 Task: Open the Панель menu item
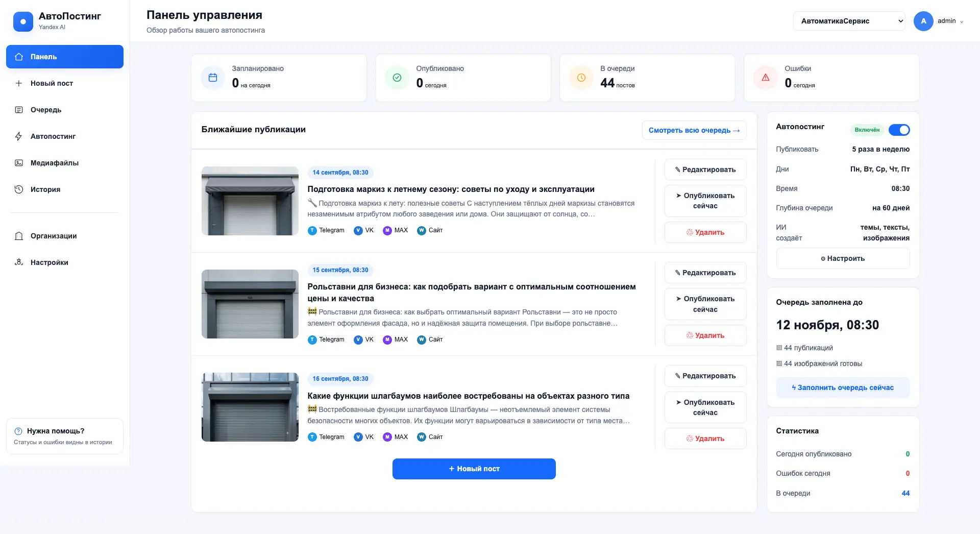[65, 57]
